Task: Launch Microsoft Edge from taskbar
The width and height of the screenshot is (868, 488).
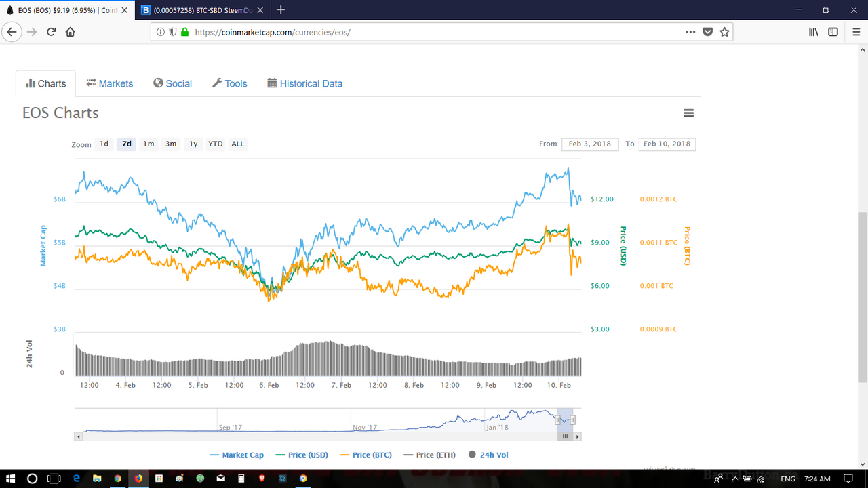Action: point(76,479)
